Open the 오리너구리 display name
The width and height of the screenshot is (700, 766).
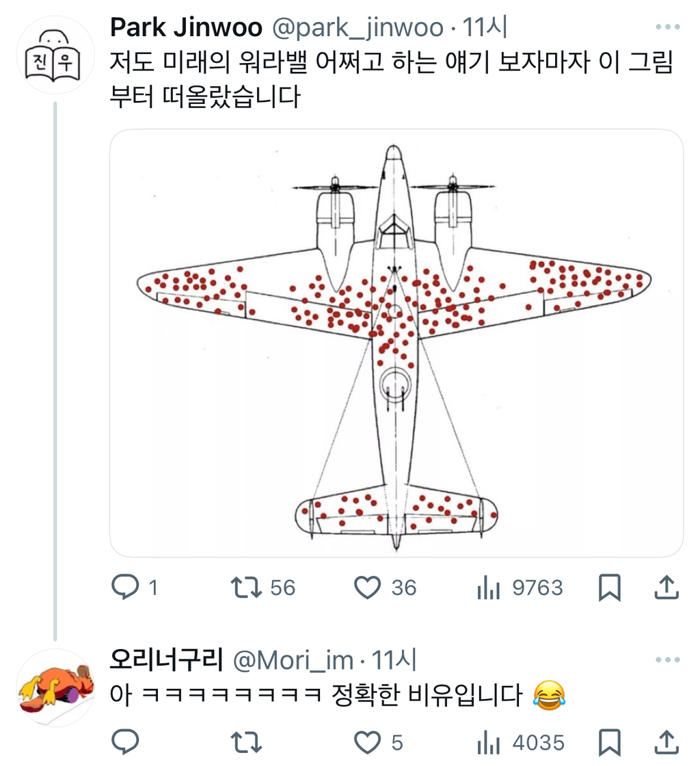166,661
